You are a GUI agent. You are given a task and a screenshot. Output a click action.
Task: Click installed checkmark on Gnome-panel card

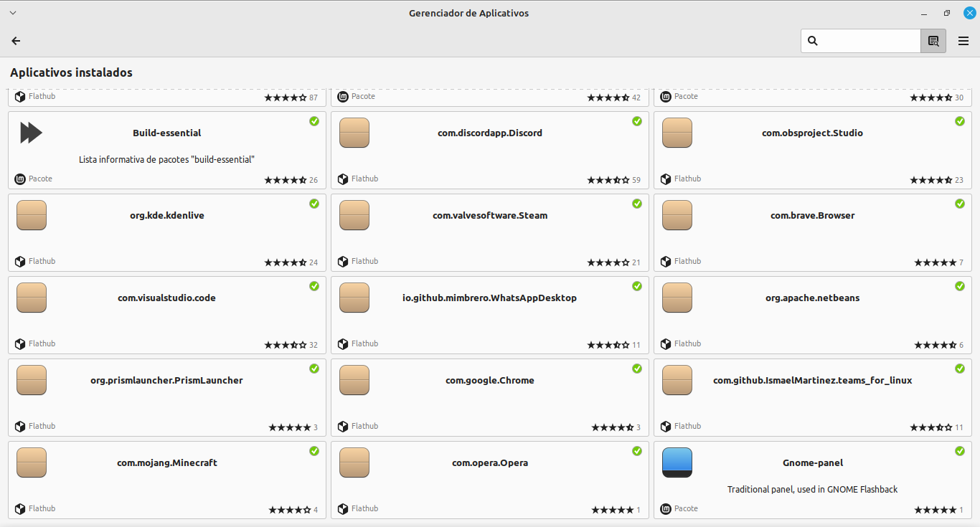click(x=960, y=451)
